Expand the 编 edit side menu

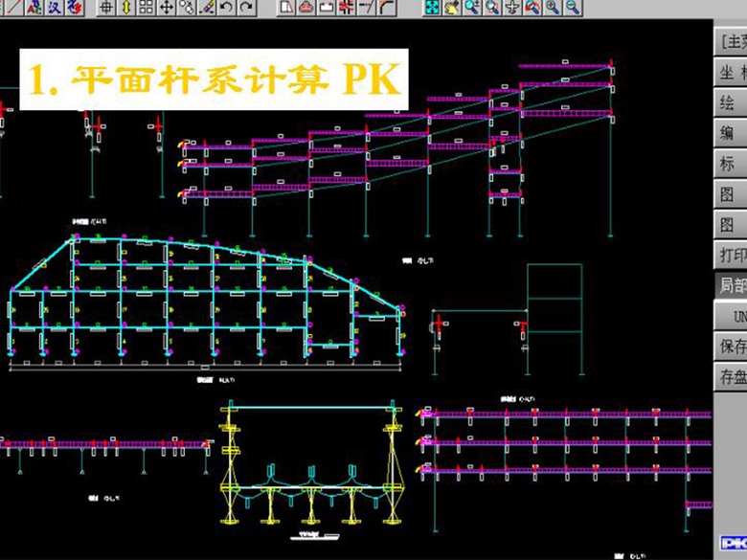click(x=733, y=134)
